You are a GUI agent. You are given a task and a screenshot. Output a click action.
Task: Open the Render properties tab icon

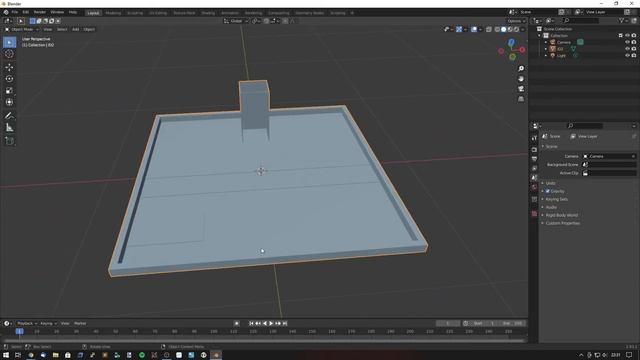[x=534, y=150]
